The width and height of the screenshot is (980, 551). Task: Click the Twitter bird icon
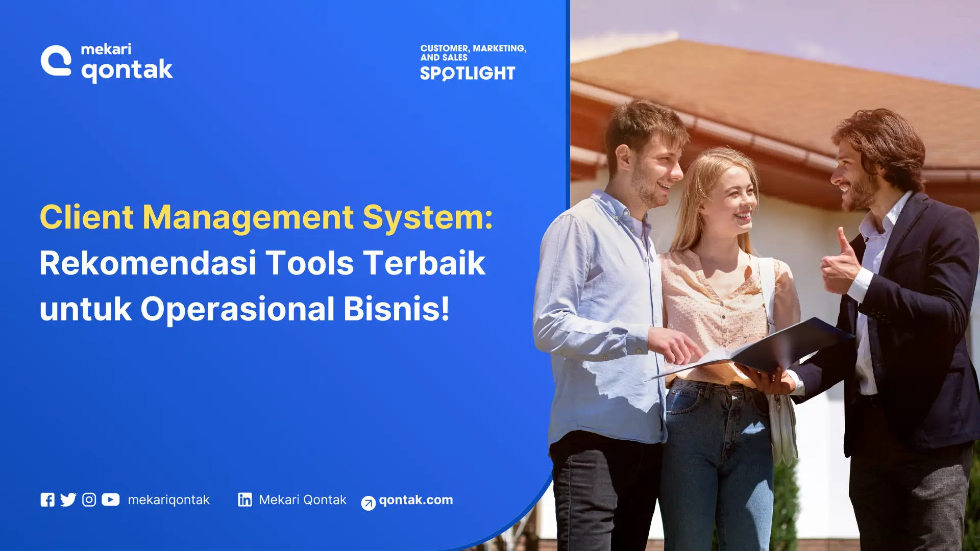pos(68,500)
